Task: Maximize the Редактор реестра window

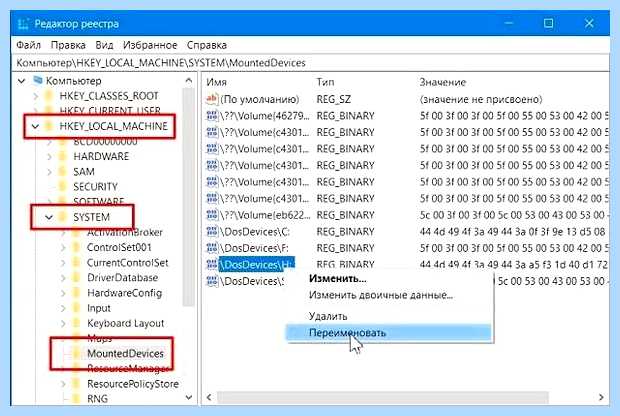Action: click(x=548, y=23)
